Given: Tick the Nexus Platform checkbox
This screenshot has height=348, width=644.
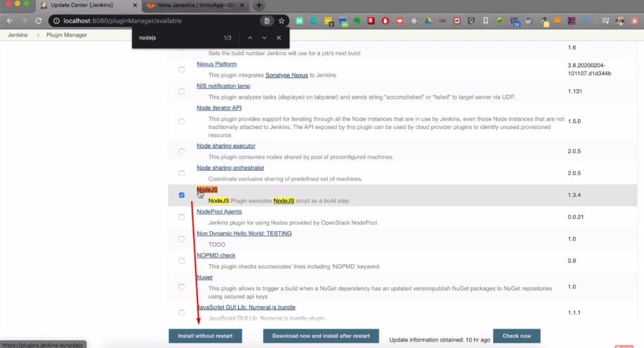Looking at the screenshot, I should [182, 69].
